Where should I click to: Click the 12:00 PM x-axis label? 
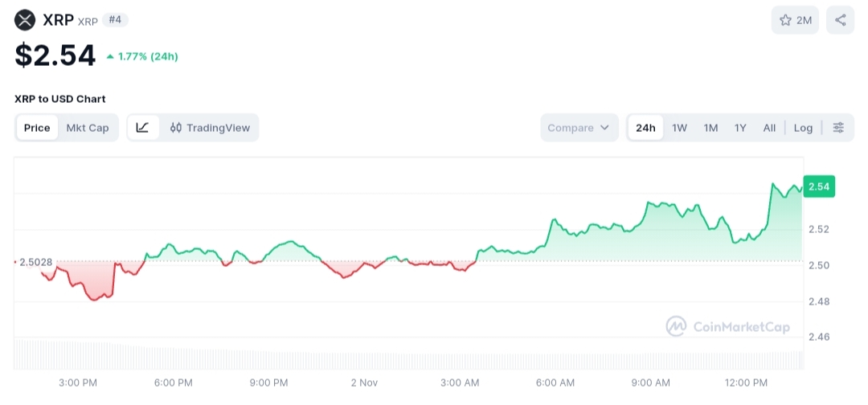point(746,382)
